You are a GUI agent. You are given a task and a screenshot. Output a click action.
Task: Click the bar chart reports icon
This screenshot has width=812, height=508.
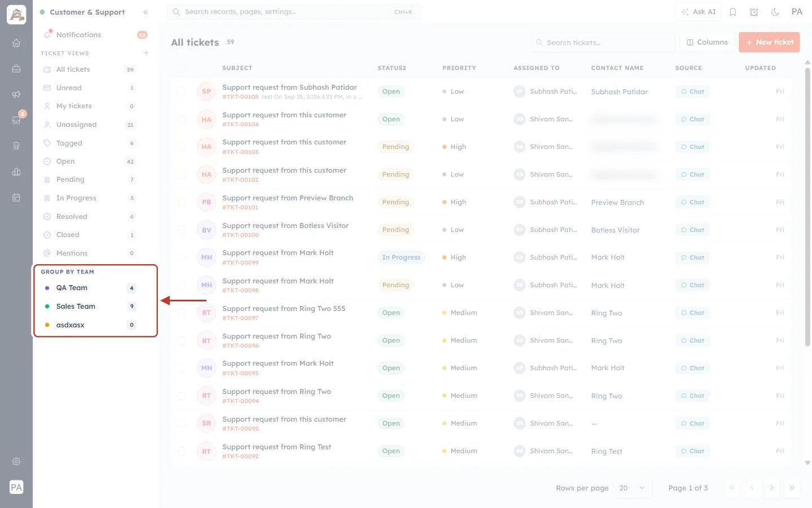point(16,172)
